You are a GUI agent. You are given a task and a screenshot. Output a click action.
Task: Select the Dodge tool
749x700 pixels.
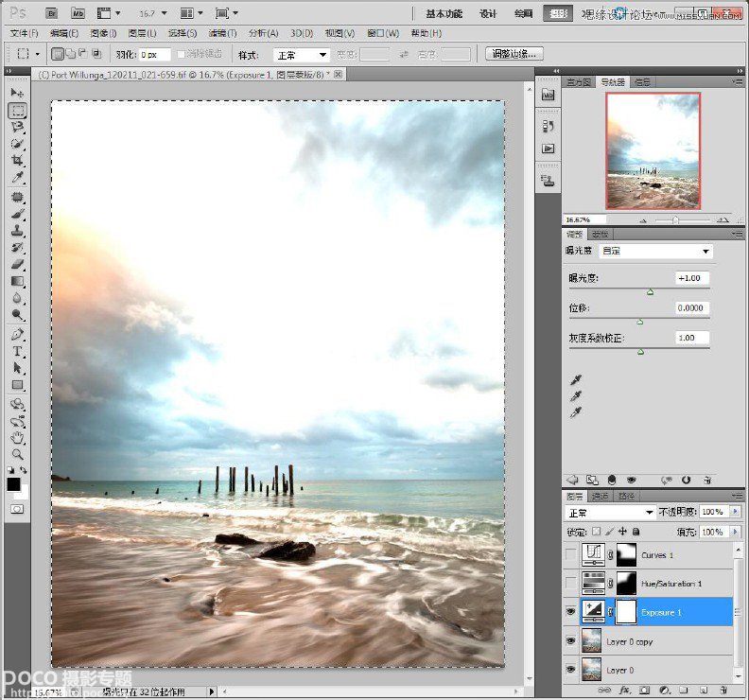pos(17,315)
